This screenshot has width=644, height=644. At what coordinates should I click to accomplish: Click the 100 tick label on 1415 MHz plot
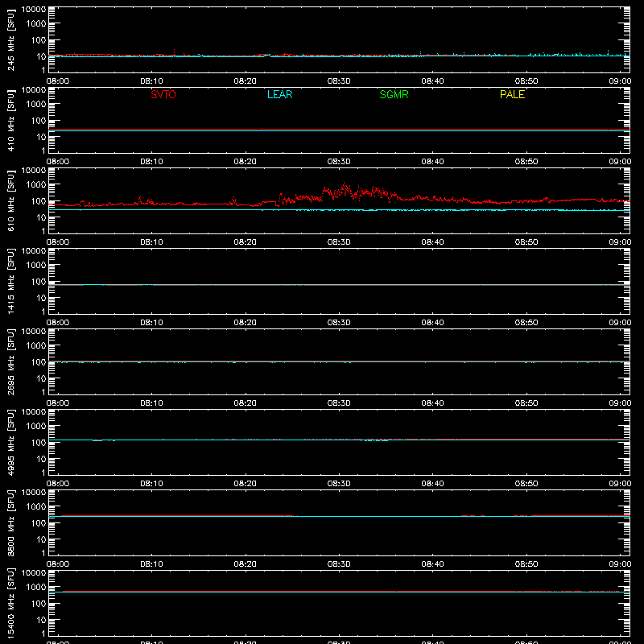[x=39, y=282]
